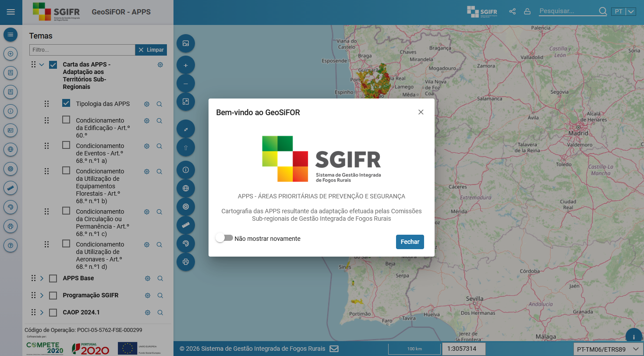Image resolution: width=644 pixels, height=356 pixels.
Task: Open the basemap selector icon on the map
Action: [x=185, y=43]
